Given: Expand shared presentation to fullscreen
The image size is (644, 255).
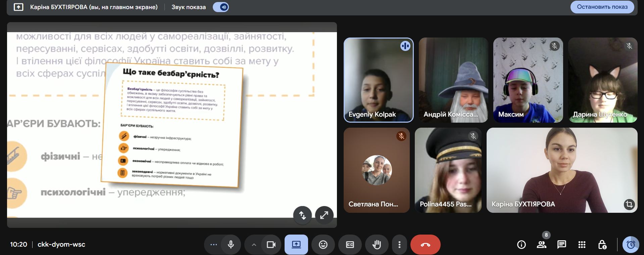Looking at the screenshot, I should 324,215.
